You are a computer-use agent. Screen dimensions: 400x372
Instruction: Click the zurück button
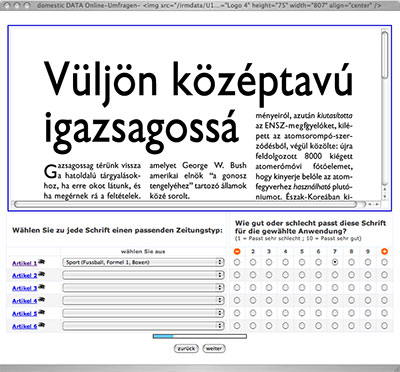coord(186,349)
